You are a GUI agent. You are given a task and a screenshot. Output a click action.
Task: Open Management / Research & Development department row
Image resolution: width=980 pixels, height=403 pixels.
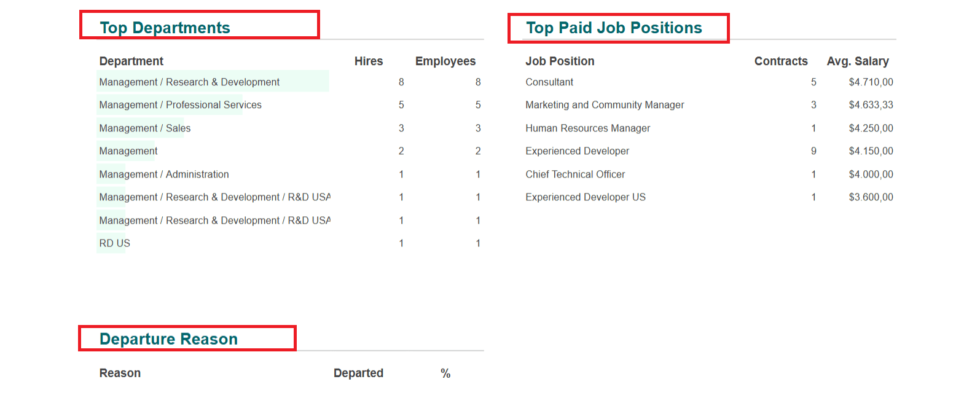[189, 82]
